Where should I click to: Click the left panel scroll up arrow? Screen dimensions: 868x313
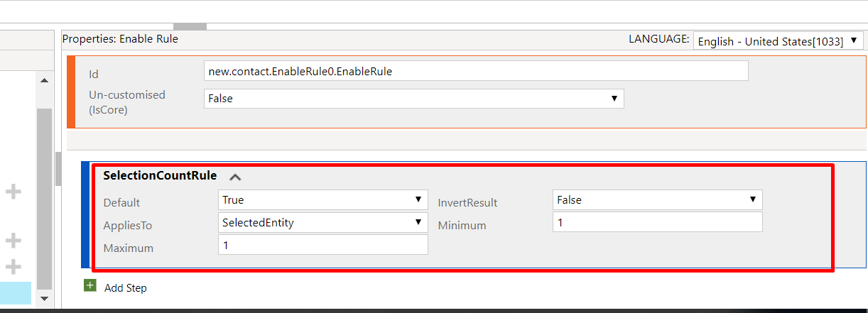[45, 82]
